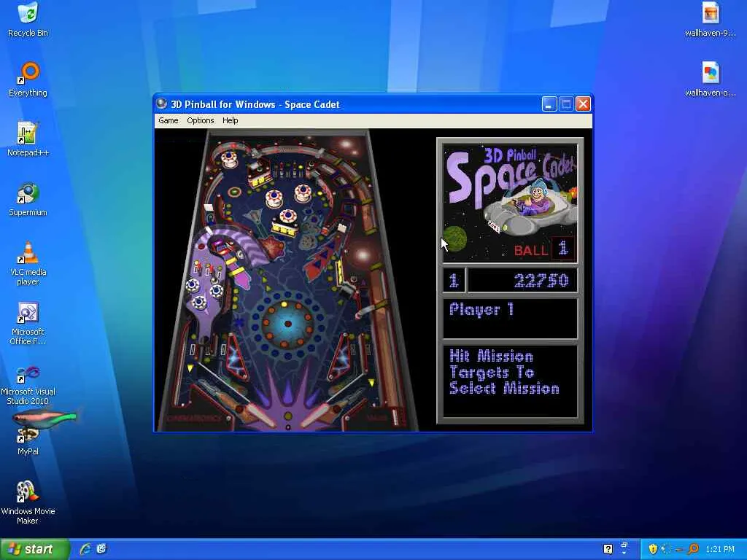Open the Help menu in 3D Pinball

230,120
